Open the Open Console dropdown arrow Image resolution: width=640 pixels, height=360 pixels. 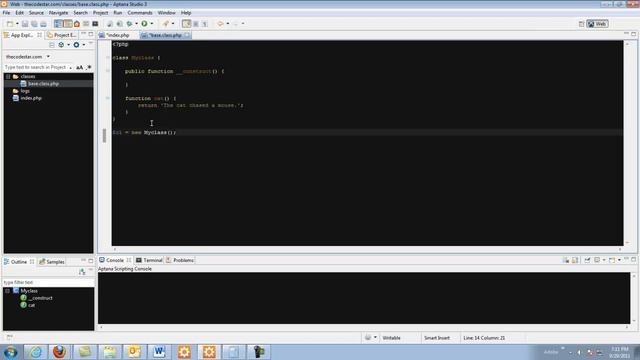(619, 260)
